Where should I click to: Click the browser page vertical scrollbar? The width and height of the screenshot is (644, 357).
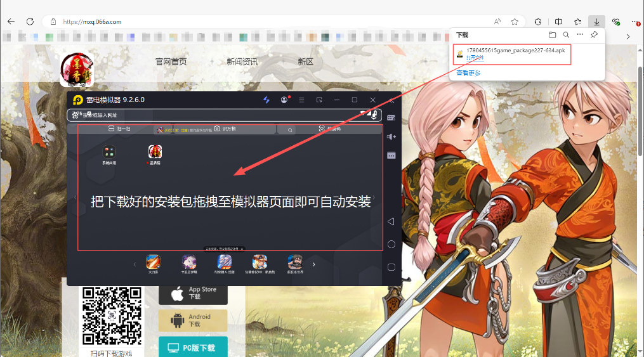coord(641,111)
